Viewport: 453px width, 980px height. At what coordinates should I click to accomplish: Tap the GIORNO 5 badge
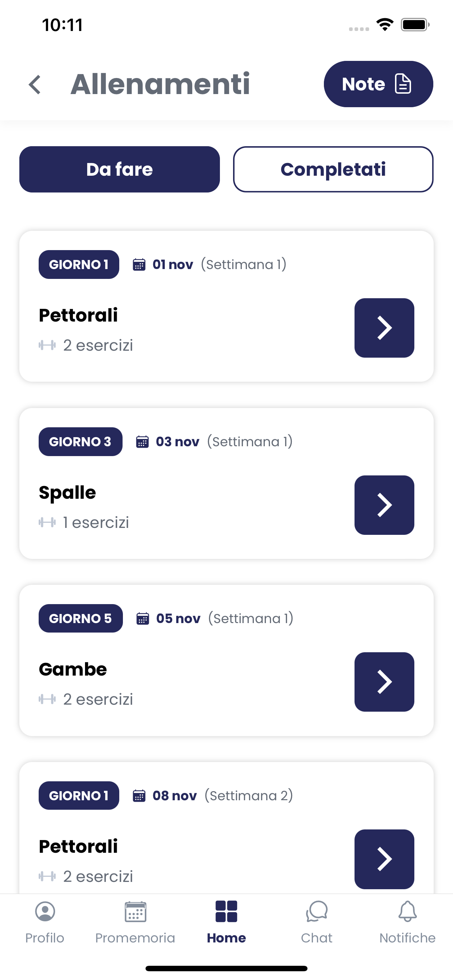pyautogui.click(x=81, y=619)
